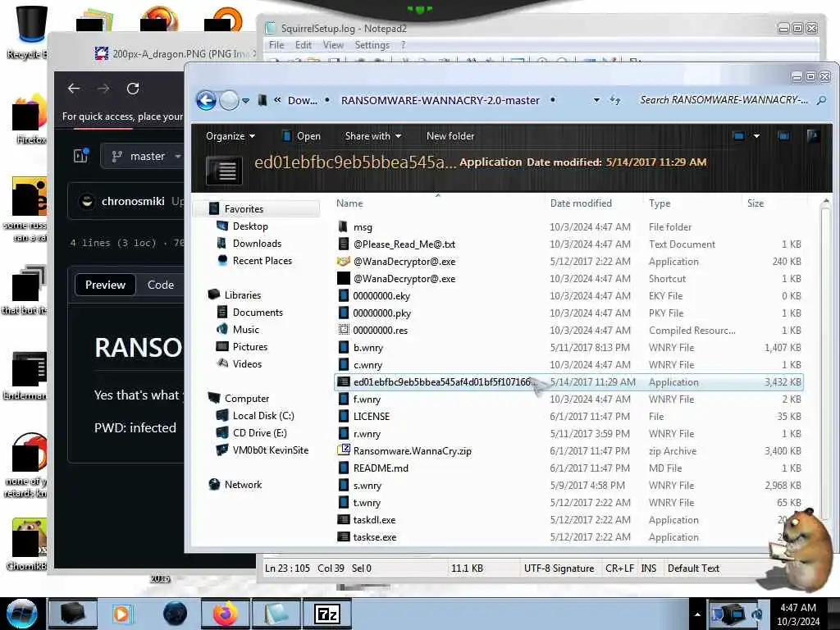The height and width of the screenshot is (630, 840).
Task: Select CD Drive (E:)
Action: 259,433
